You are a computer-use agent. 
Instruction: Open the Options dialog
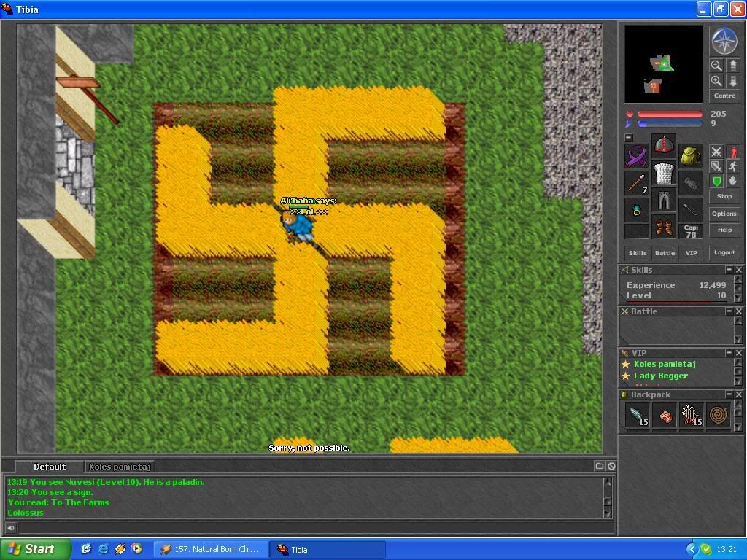click(x=724, y=214)
